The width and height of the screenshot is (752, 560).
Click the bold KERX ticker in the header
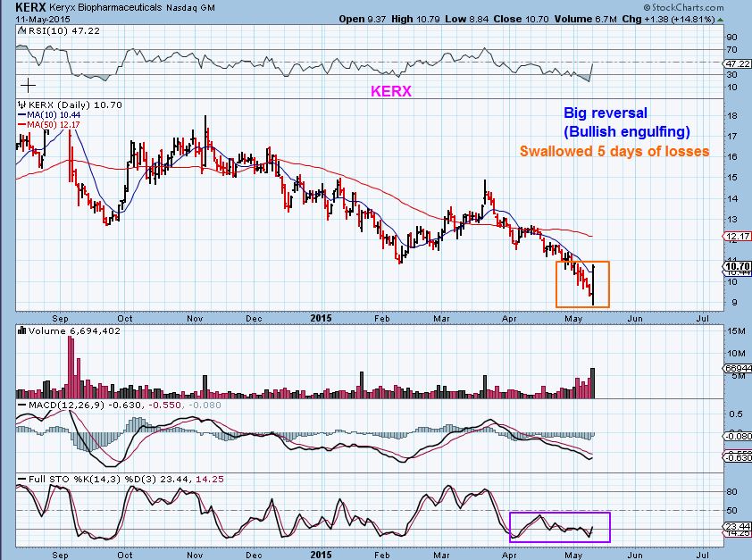(x=31, y=7)
